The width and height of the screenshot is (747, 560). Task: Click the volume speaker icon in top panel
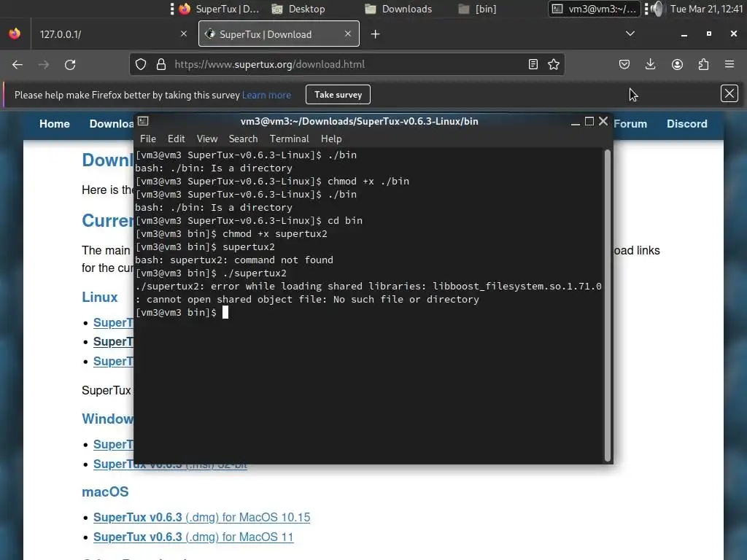(657, 9)
